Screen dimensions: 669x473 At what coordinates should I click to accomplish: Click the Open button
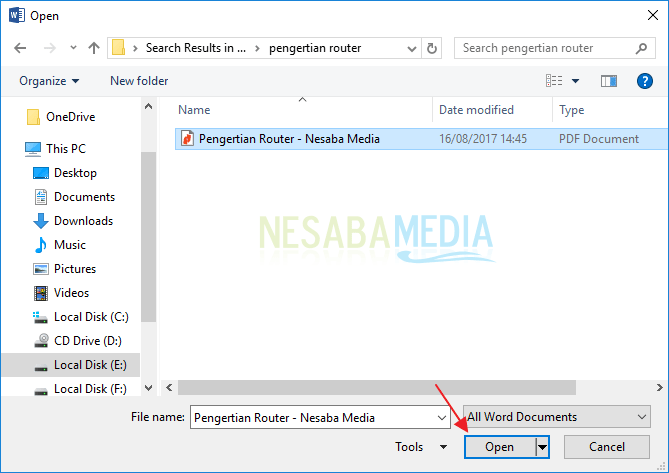pyautogui.click(x=499, y=447)
